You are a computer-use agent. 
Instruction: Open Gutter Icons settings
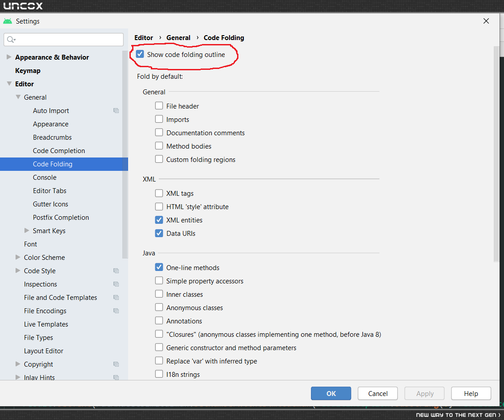[50, 204]
